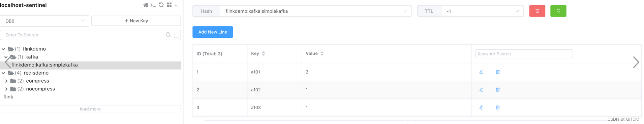This screenshot has width=644, height=124.
Task: Open the Redis console terminal icon
Action: pos(153,5)
